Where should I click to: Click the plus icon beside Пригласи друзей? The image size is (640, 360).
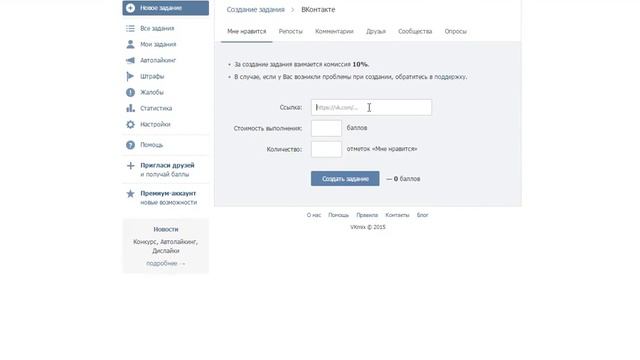(x=130, y=165)
